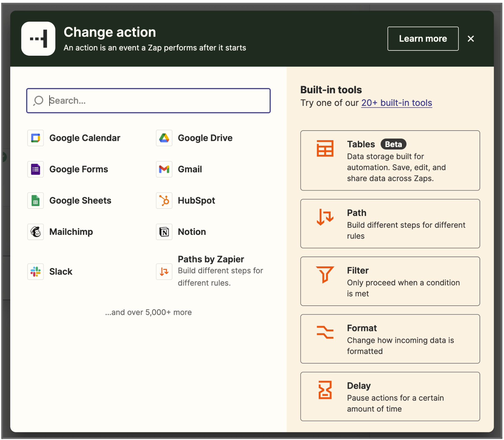504x440 pixels.
Task: Click the 'Build different steps for different rules.' Paths description
Action: [x=220, y=277]
